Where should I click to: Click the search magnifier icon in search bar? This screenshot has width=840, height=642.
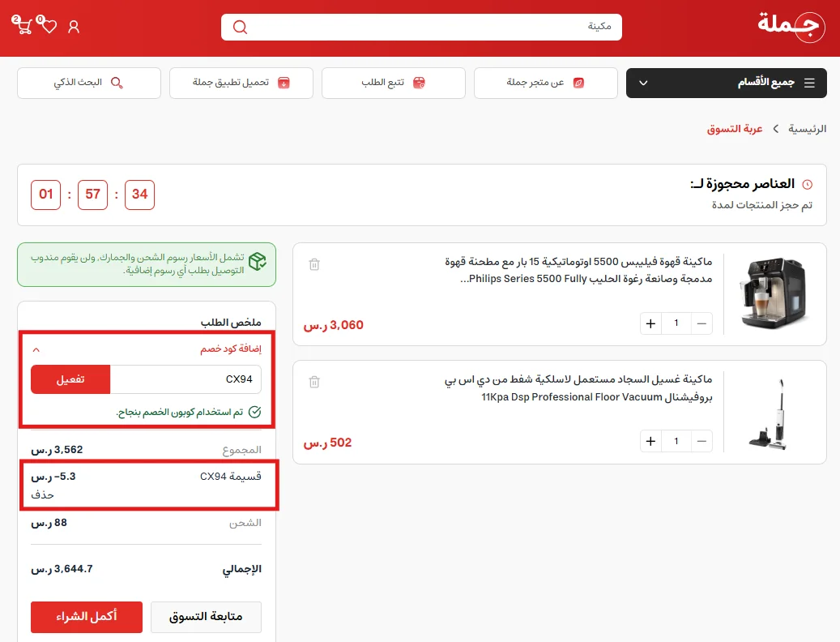pos(240,27)
